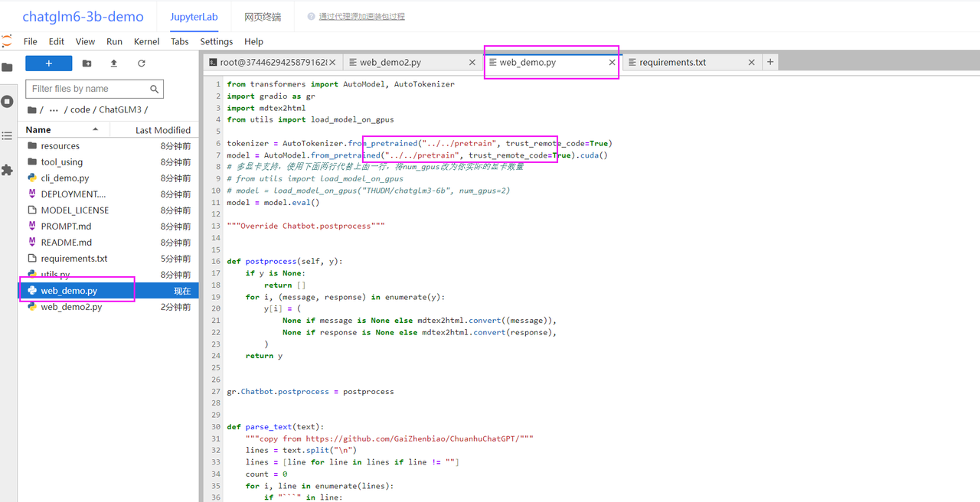Close the web_demo.py tab
Screen dimensions: 980x502
click(x=612, y=63)
